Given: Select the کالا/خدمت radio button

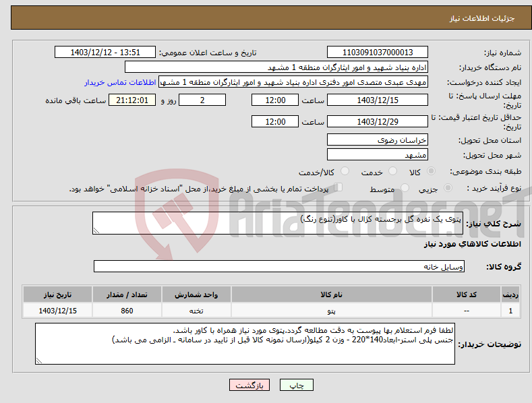Looking at the screenshot, I should tap(345, 171).
